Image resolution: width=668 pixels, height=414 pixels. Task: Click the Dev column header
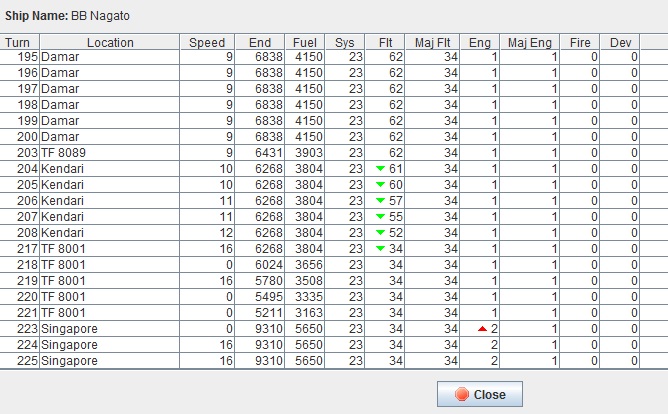tap(620, 42)
